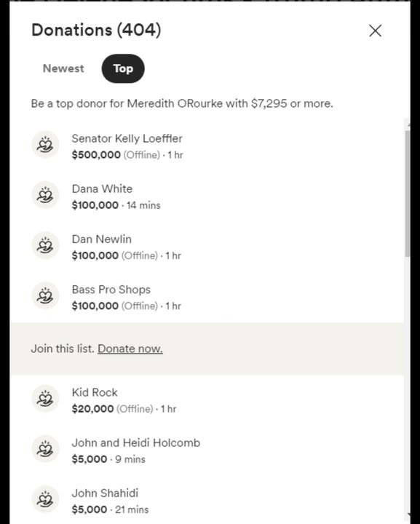Viewport: 420px width, 524px height.
Task: Close the Donations dialog
Action: click(x=375, y=31)
